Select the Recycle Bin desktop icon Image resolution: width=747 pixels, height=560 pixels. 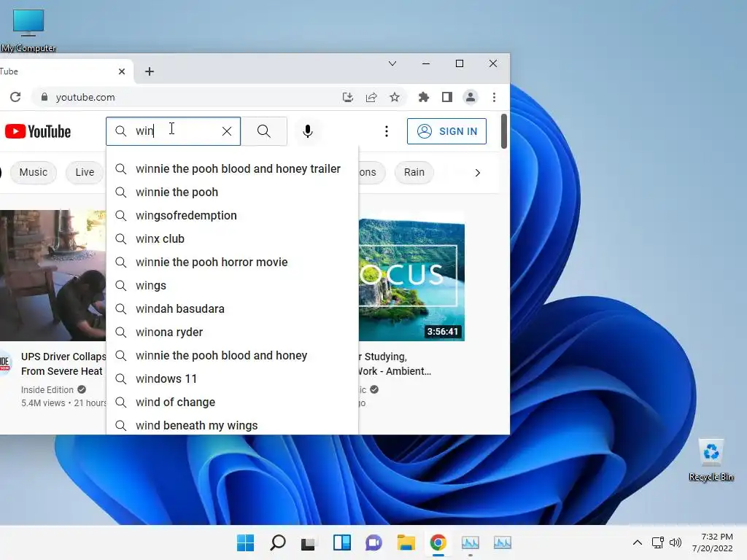[711, 460]
